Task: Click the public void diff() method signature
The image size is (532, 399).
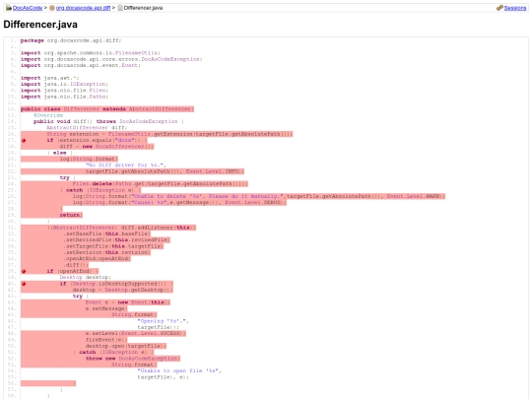Action: [x=108, y=121]
